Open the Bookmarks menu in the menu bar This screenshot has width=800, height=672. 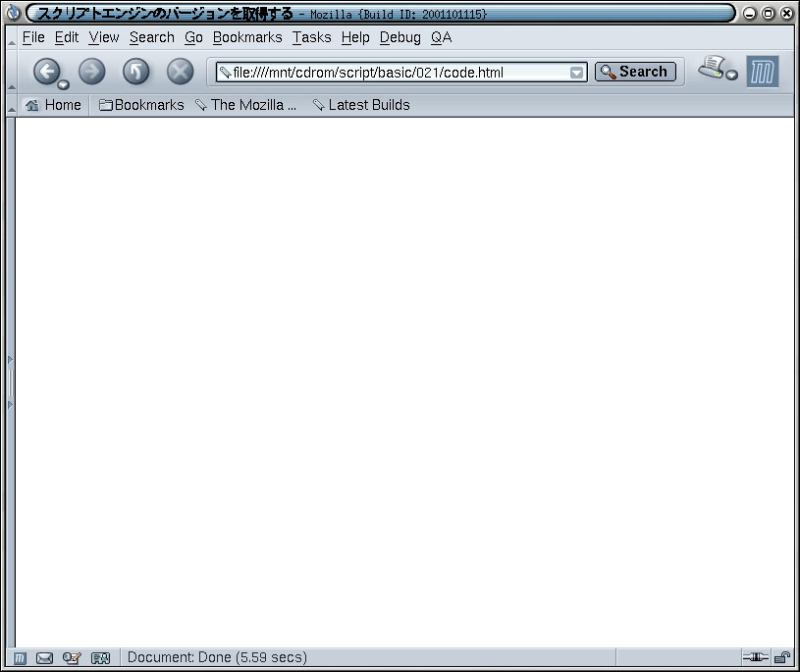pyautogui.click(x=247, y=37)
